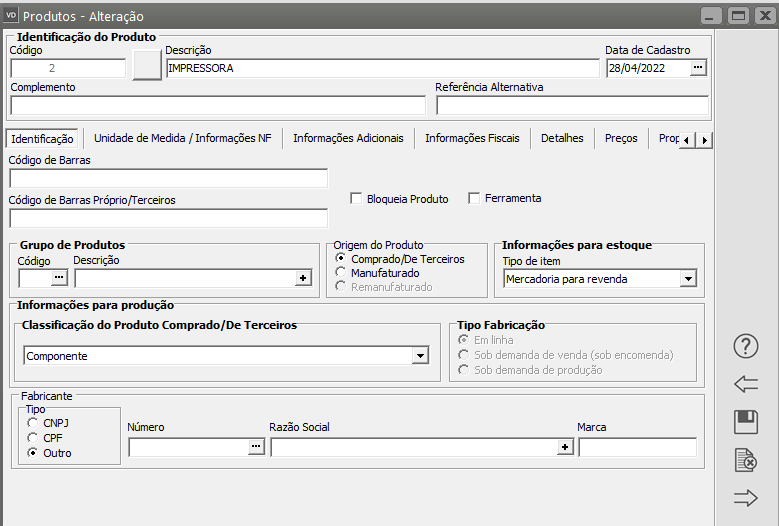Viewport: 779px width, 526px height.
Task: Open the Data de Cadastro date picker
Action: [x=698, y=68]
